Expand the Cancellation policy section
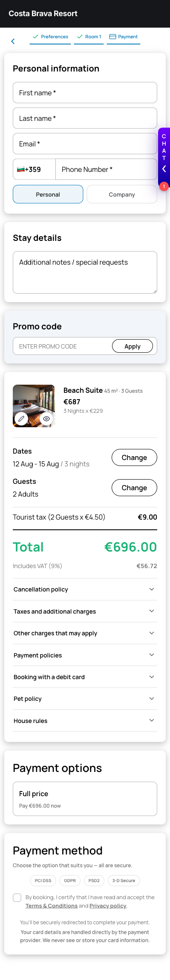Viewport: 170px width, 980px height. [85, 589]
